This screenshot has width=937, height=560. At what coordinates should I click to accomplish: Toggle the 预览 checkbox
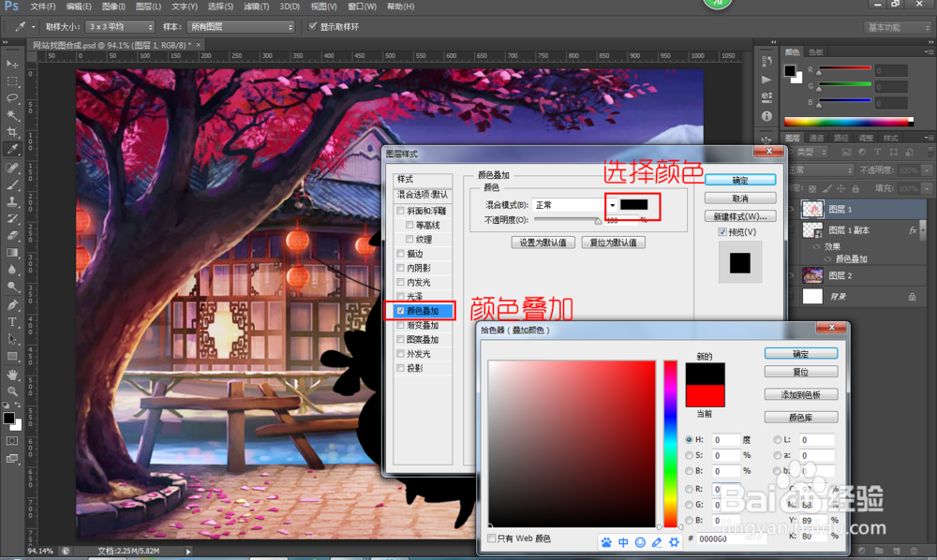point(721,231)
